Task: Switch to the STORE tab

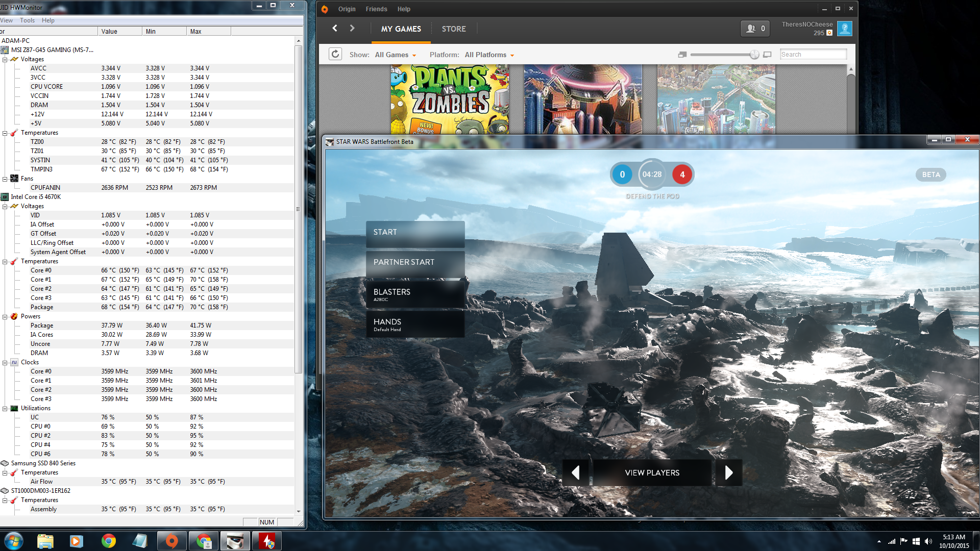Action: pyautogui.click(x=454, y=29)
